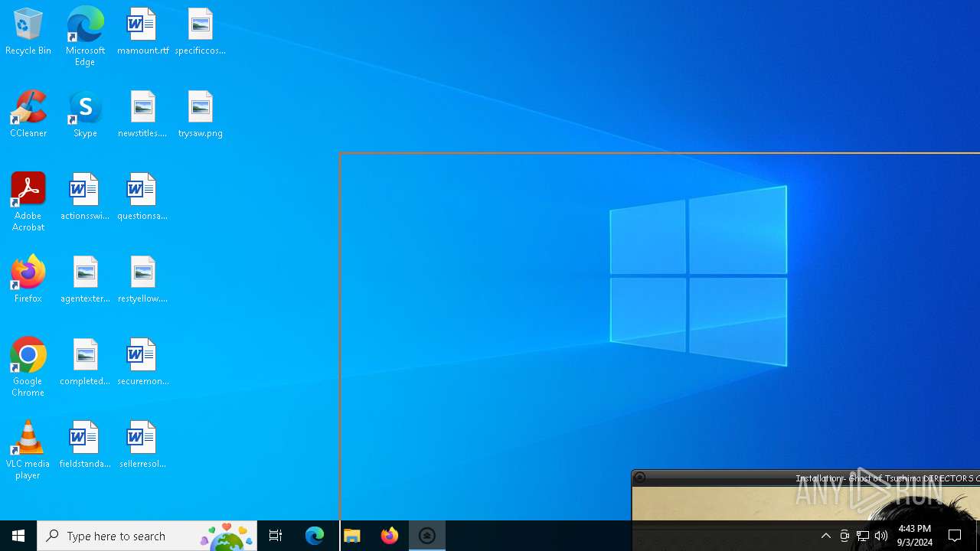Select the Firefox desktop shortcut
Image resolution: width=980 pixels, height=551 pixels.
(x=28, y=279)
